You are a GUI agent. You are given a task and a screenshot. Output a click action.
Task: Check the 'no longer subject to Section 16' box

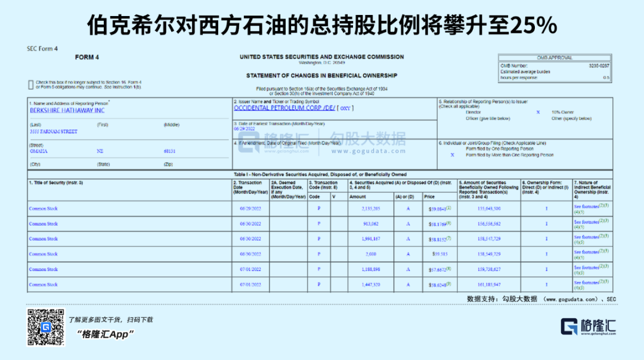click(x=31, y=85)
